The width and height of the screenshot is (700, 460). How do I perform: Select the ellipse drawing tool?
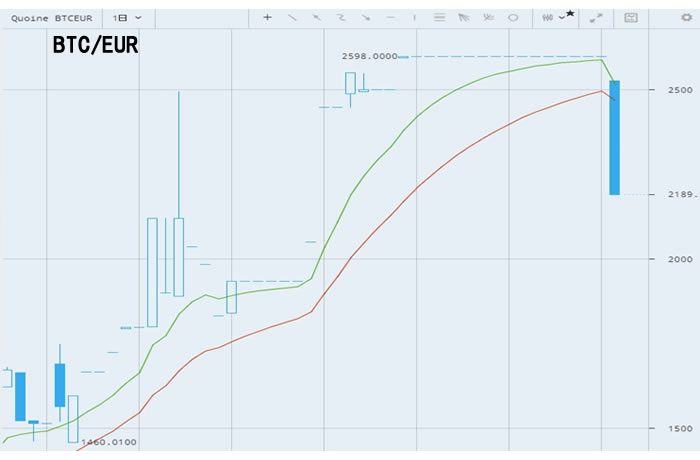[x=513, y=17]
